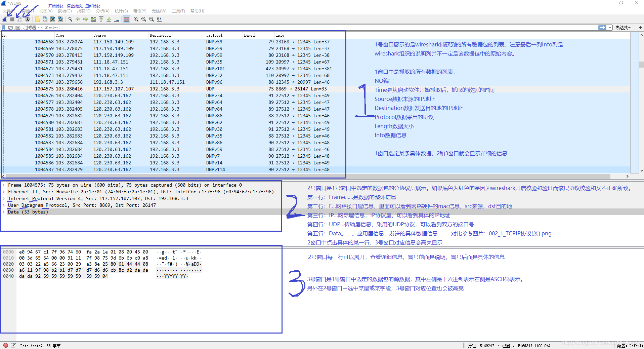Close the current capture file
644x349 pixels.
coord(53,19)
